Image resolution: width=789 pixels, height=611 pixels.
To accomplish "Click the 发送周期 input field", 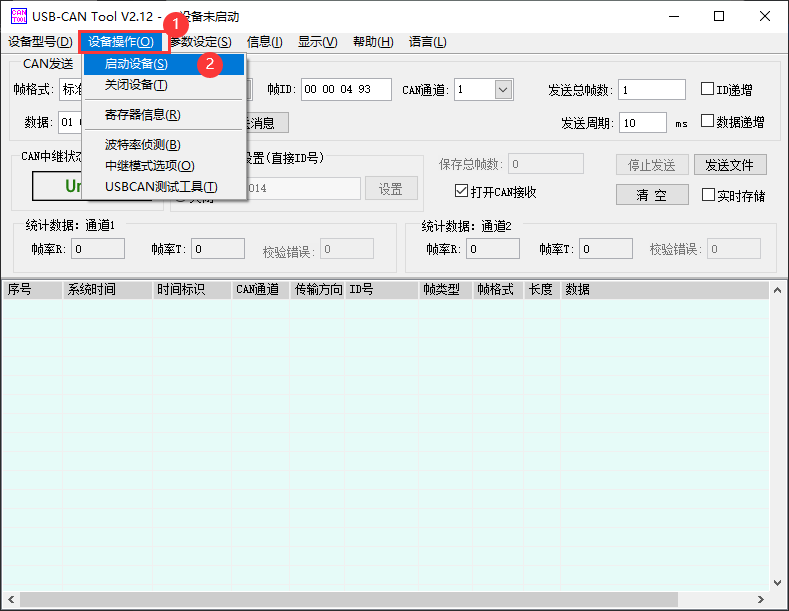I will coord(643,123).
